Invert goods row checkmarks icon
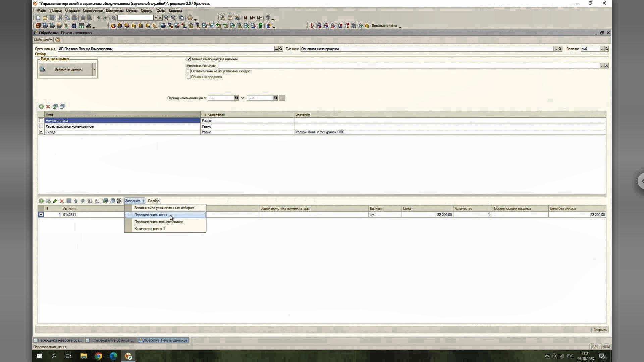 point(119,201)
